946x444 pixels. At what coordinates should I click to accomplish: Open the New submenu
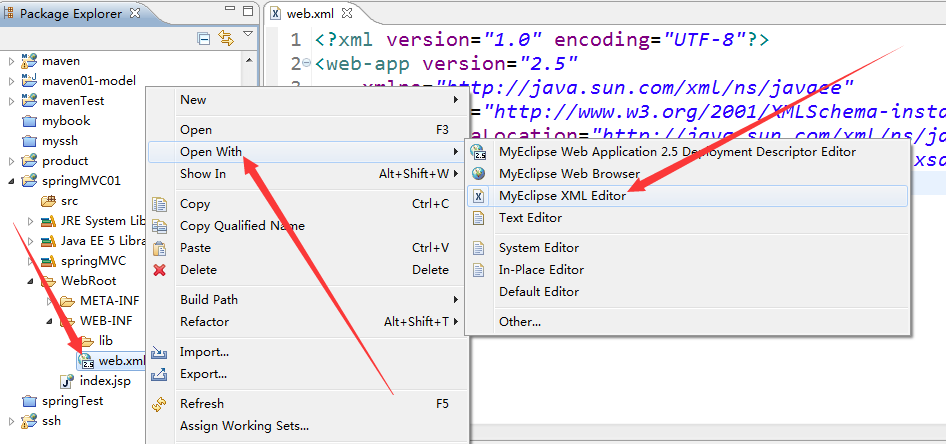(x=307, y=100)
